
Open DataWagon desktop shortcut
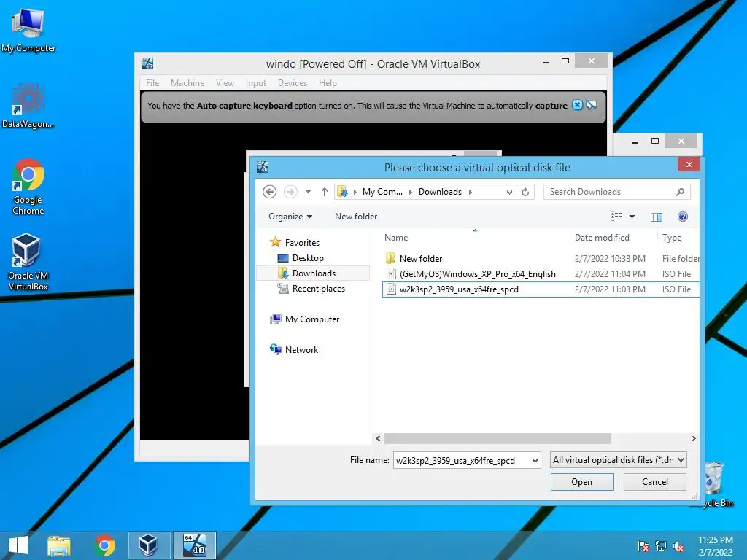click(x=28, y=106)
